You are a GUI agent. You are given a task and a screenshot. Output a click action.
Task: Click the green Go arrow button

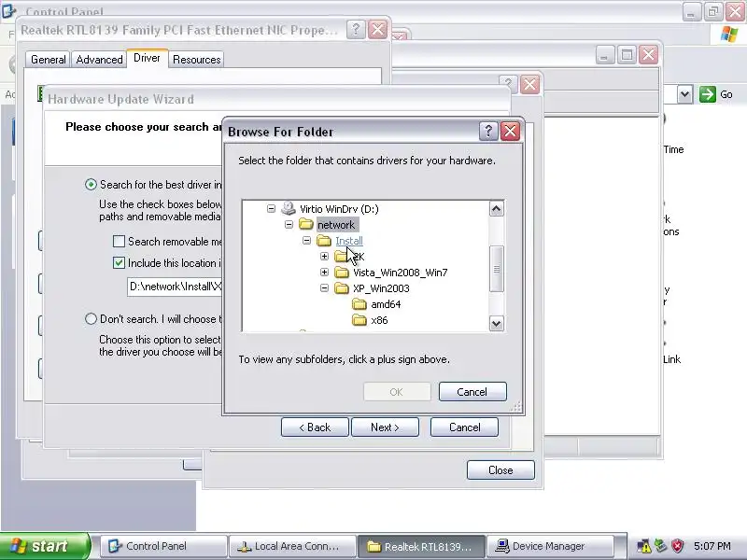(708, 94)
